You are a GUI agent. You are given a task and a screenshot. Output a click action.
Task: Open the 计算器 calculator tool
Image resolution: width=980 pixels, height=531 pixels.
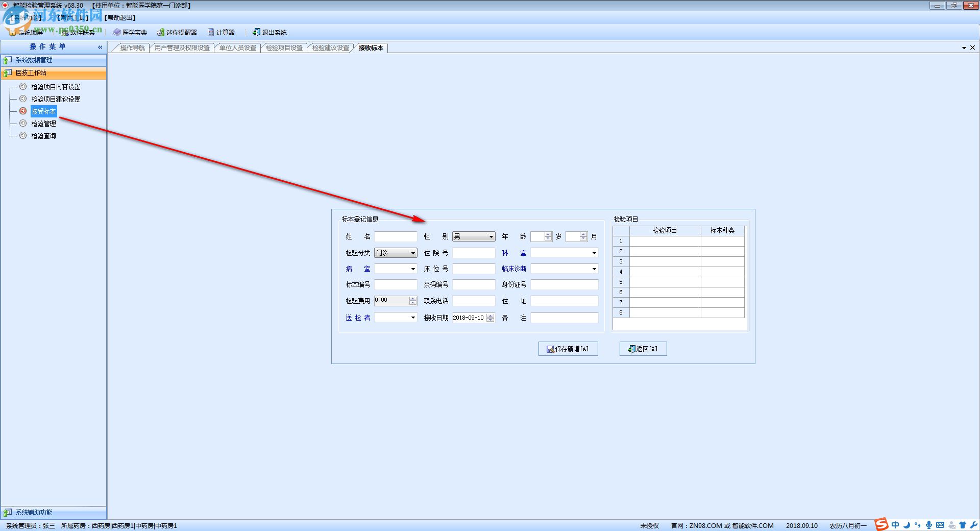pos(221,32)
